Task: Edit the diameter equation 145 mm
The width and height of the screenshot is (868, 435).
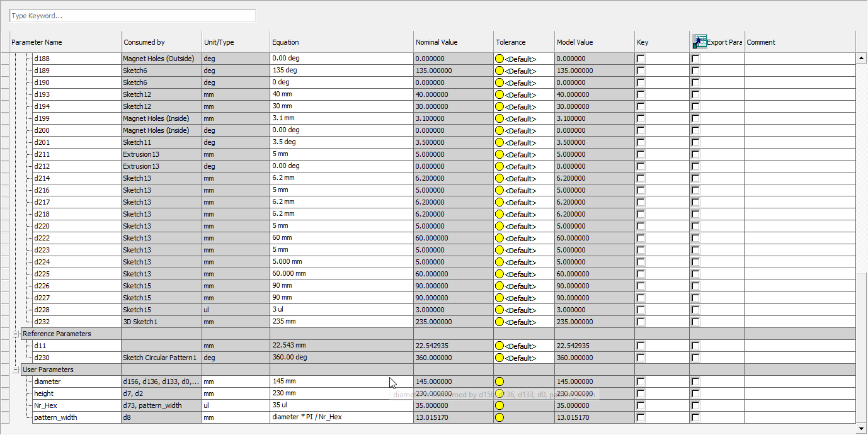Action: [x=342, y=381]
